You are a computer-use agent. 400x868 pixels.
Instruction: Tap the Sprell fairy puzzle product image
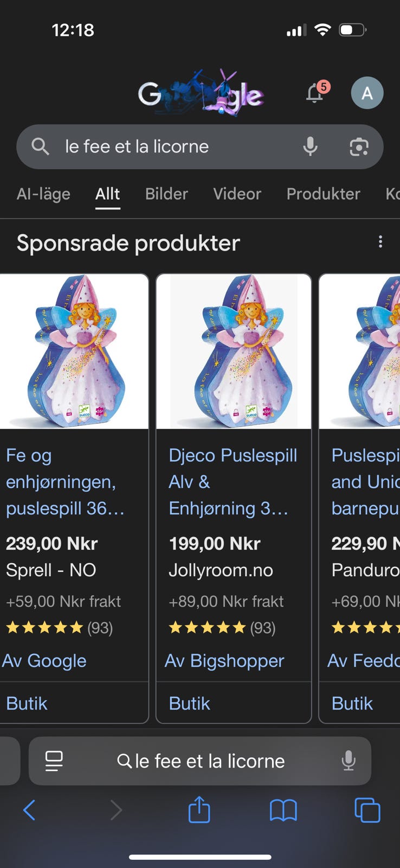pyautogui.click(x=74, y=352)
